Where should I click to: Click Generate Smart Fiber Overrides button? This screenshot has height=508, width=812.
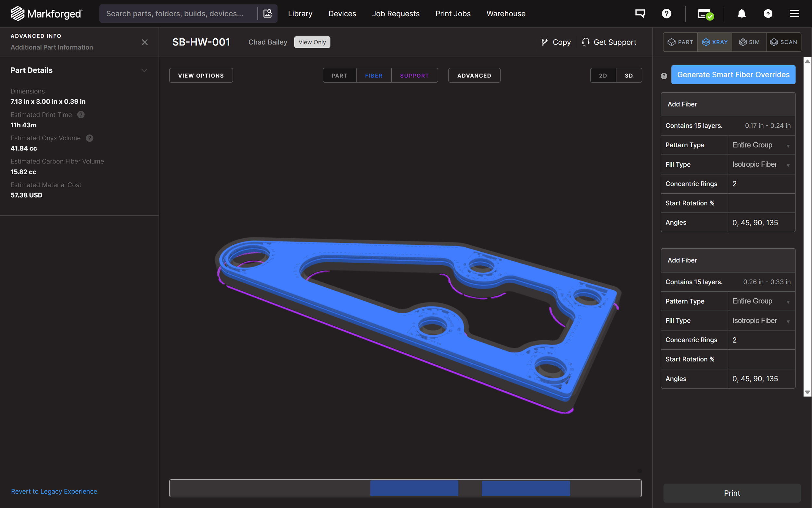pyautogui.click(x=733, y=74)
